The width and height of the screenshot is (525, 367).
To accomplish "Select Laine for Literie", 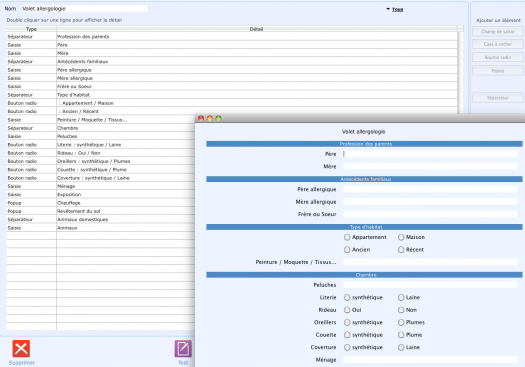I will coord(401,297).
